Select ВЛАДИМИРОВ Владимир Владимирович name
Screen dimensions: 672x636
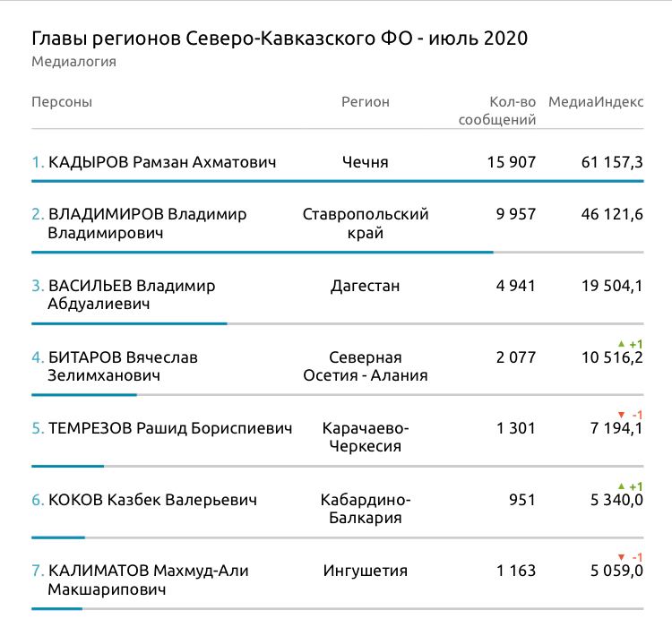pos(146,223)
